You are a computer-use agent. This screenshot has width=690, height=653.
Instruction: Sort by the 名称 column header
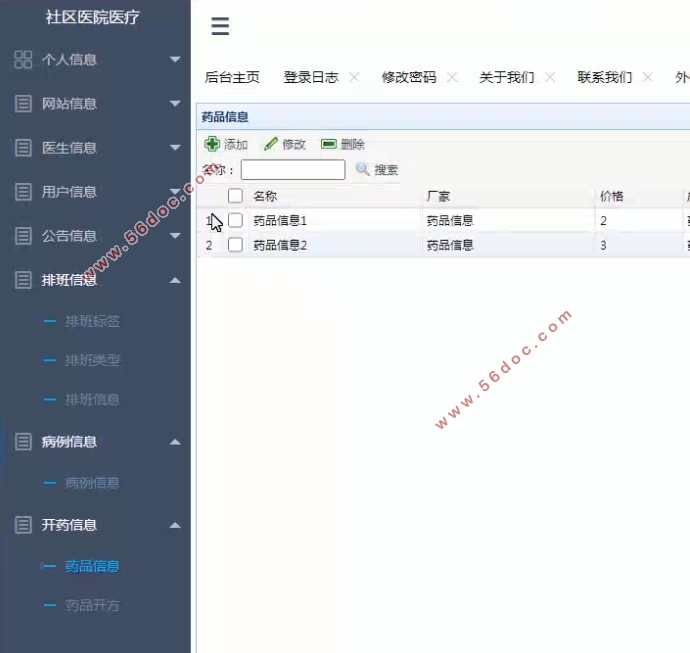tap(265, 196)
